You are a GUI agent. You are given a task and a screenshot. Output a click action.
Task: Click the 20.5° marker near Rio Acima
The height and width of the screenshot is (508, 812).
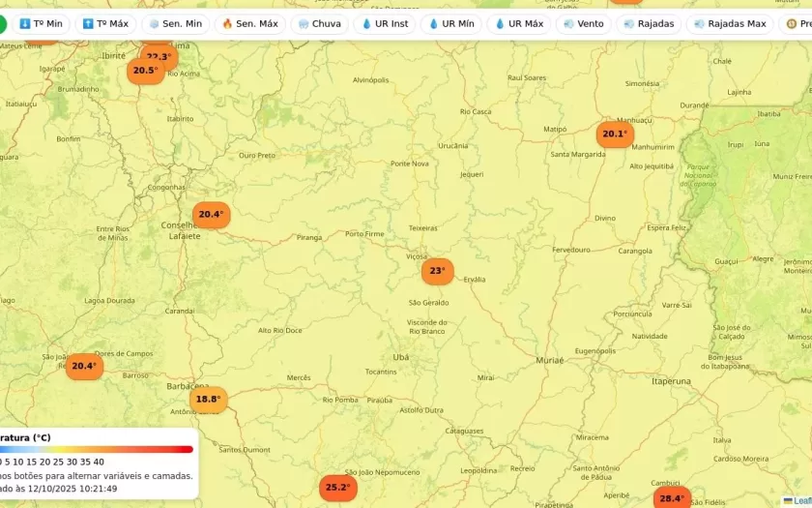click(145, 71)
